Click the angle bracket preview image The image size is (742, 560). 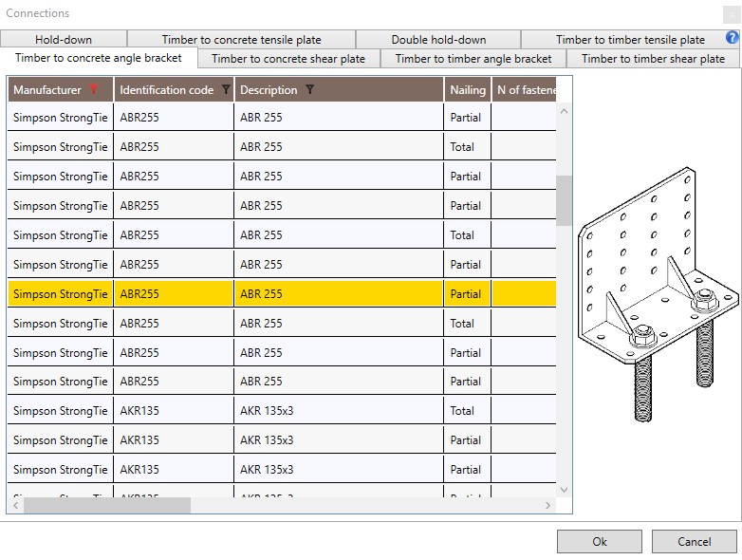[658, 294]
